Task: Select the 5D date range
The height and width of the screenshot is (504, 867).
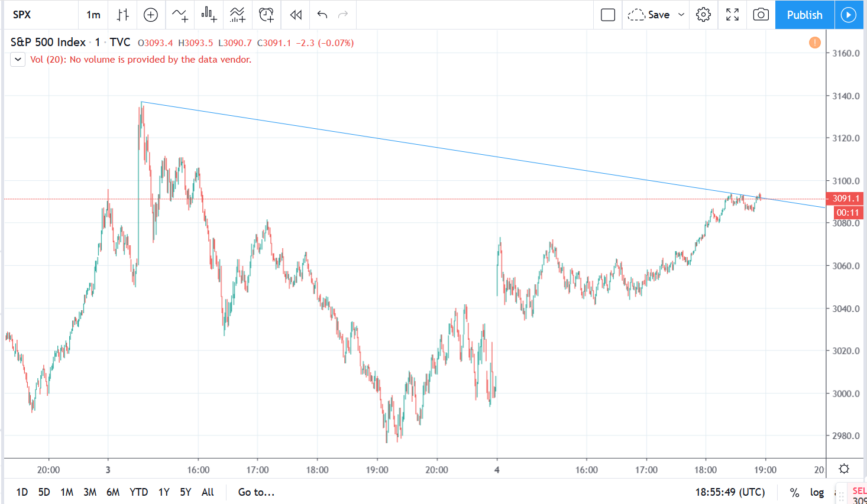Action: click(44, 492)
